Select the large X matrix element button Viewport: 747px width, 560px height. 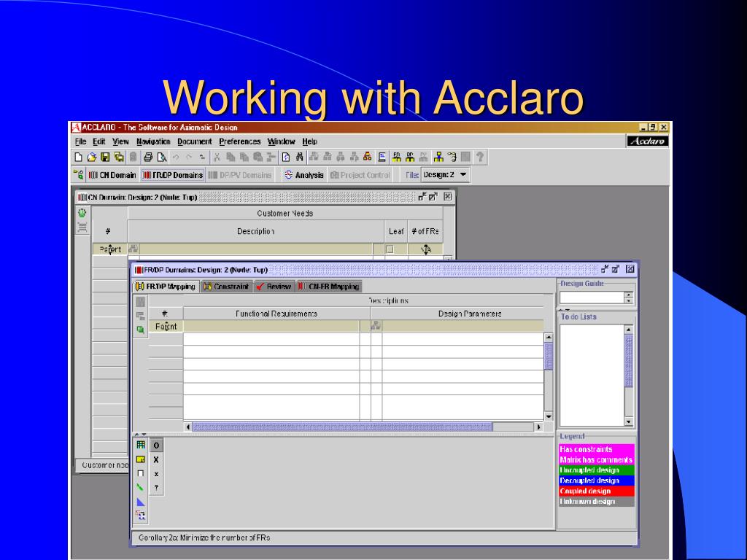[156, 460]
